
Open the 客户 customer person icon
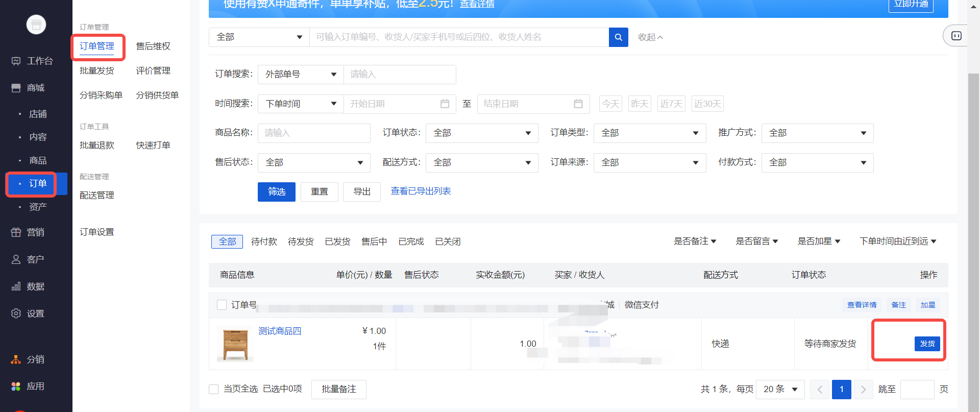(x=16, y=259)
